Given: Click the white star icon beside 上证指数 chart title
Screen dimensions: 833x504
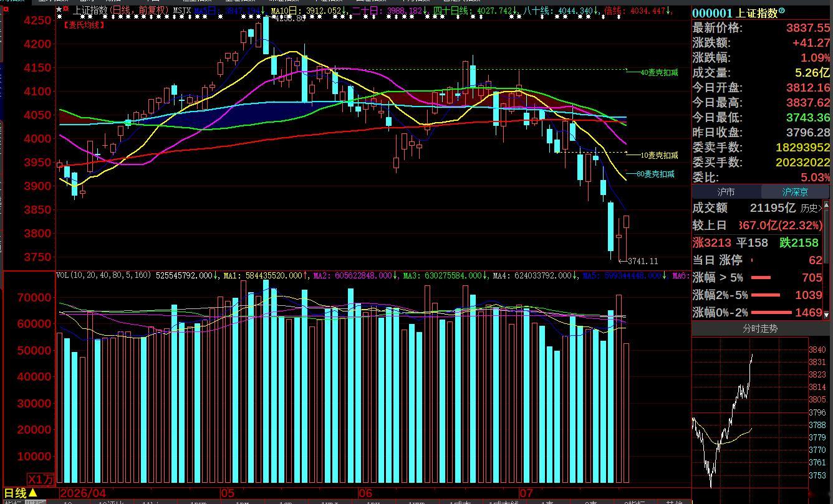Looking at the screenshot, I should [59, 10].
